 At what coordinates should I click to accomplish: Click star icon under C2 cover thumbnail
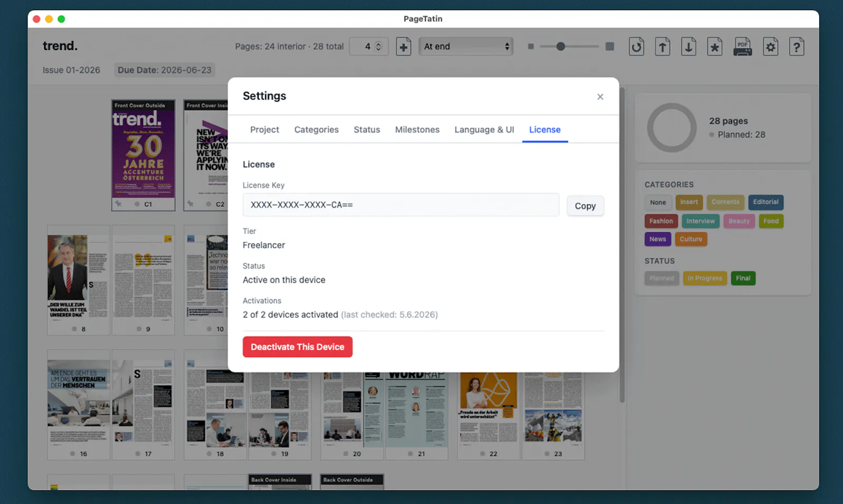tap(190, 204)
